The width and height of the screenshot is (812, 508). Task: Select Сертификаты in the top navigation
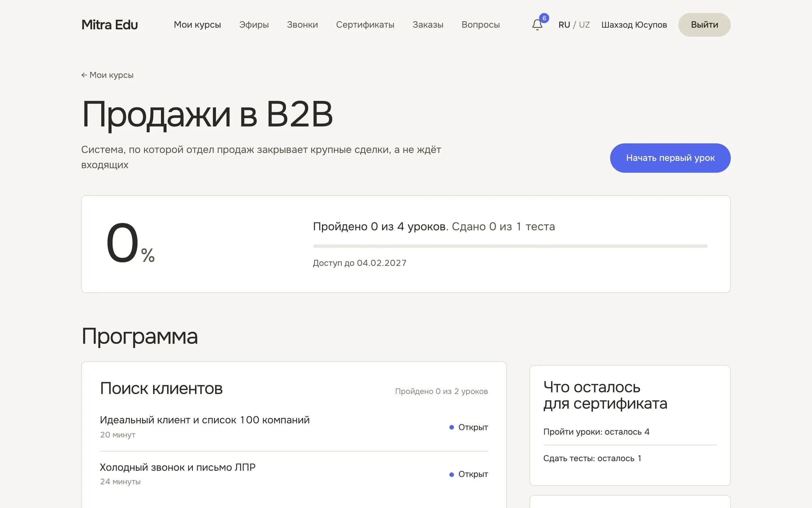point(365,25)
